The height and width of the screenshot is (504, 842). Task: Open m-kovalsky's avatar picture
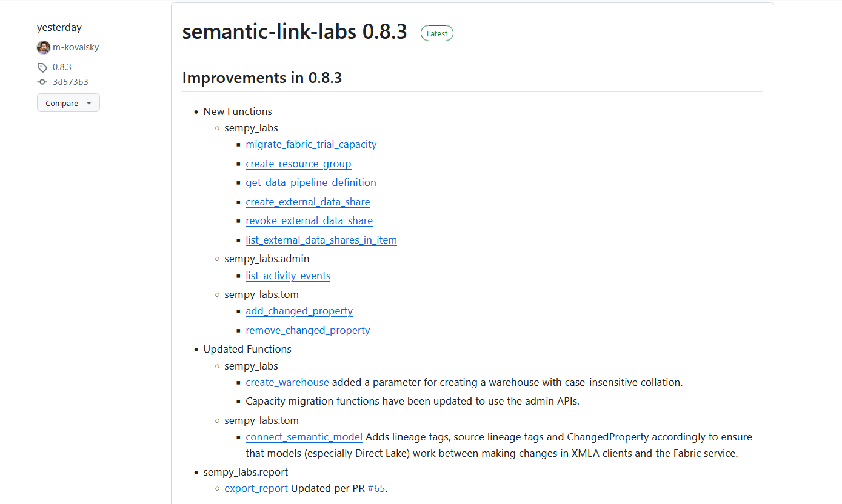coord(43,47)
